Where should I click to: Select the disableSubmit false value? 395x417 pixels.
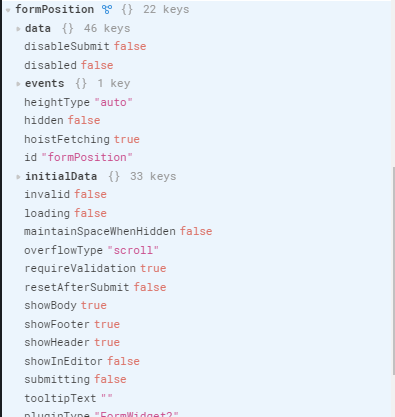(x=130, y=46)
